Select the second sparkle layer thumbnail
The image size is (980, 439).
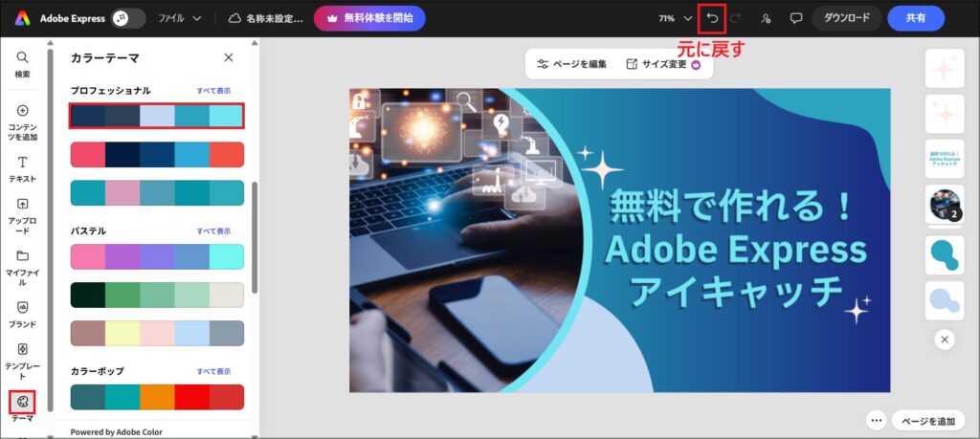coord(945,114)
